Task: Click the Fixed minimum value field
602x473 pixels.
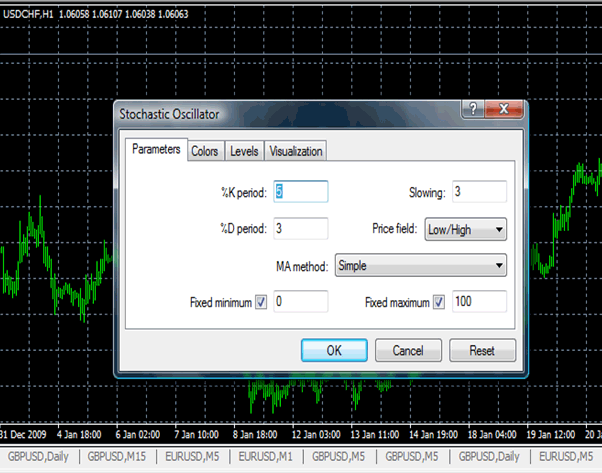Action: tap(301, 301)
